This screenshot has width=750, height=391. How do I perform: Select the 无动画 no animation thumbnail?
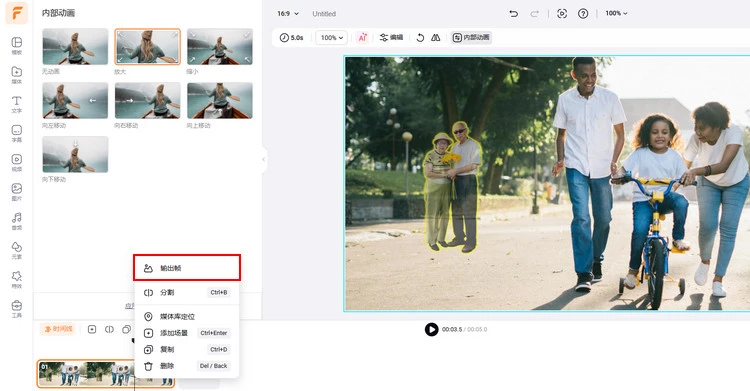click(x=75, y=46)
